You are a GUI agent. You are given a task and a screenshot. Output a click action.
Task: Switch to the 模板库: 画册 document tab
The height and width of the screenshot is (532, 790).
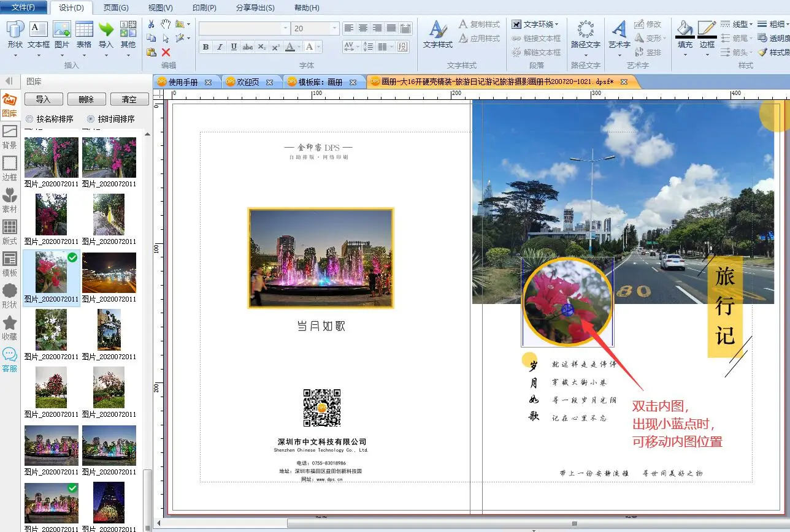tap(320, 82)
